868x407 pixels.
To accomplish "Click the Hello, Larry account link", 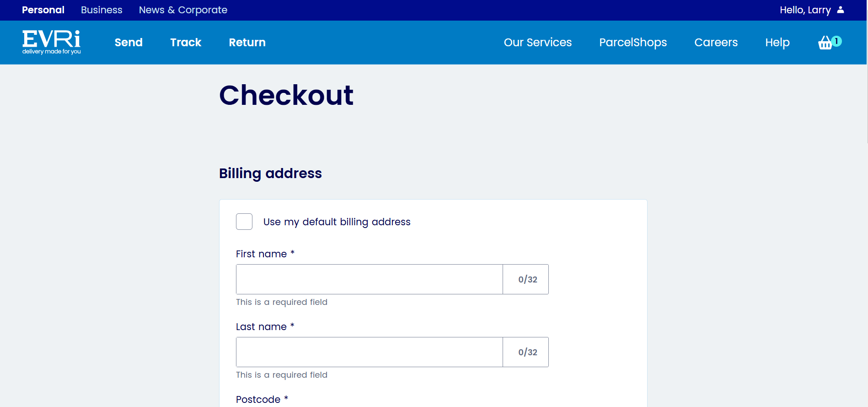I will coord(805,10).
